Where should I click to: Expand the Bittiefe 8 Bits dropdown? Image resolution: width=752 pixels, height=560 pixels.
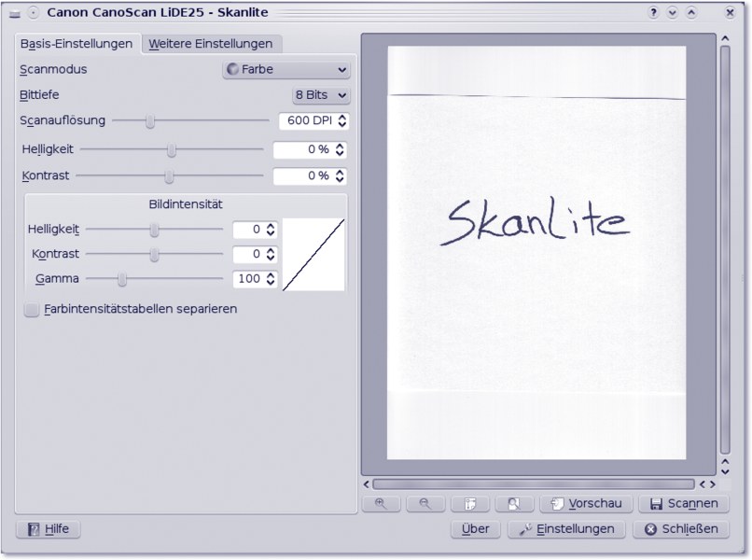tap(321, 95)
